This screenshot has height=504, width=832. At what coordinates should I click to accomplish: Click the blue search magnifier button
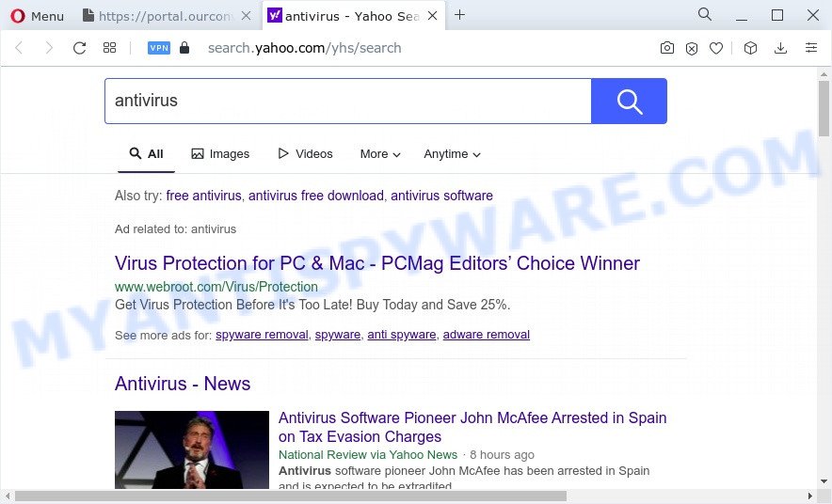point(629,101)
